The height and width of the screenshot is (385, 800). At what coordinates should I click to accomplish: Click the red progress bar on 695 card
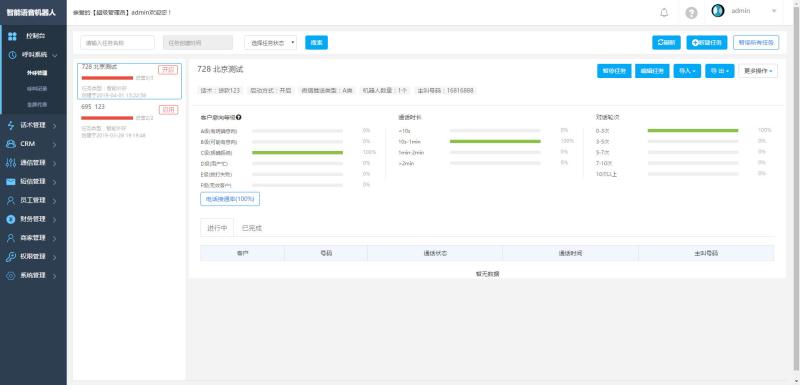click(107, 118)
